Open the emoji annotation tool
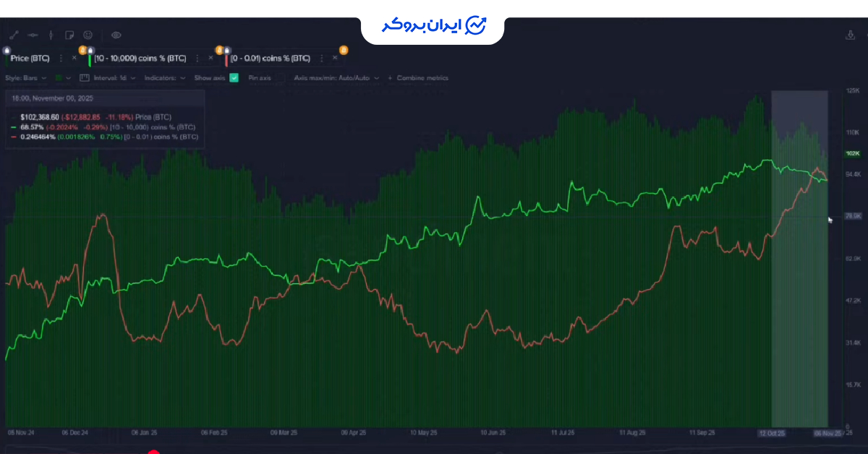This screenshot has height=454, width=868. coord(88,34)
